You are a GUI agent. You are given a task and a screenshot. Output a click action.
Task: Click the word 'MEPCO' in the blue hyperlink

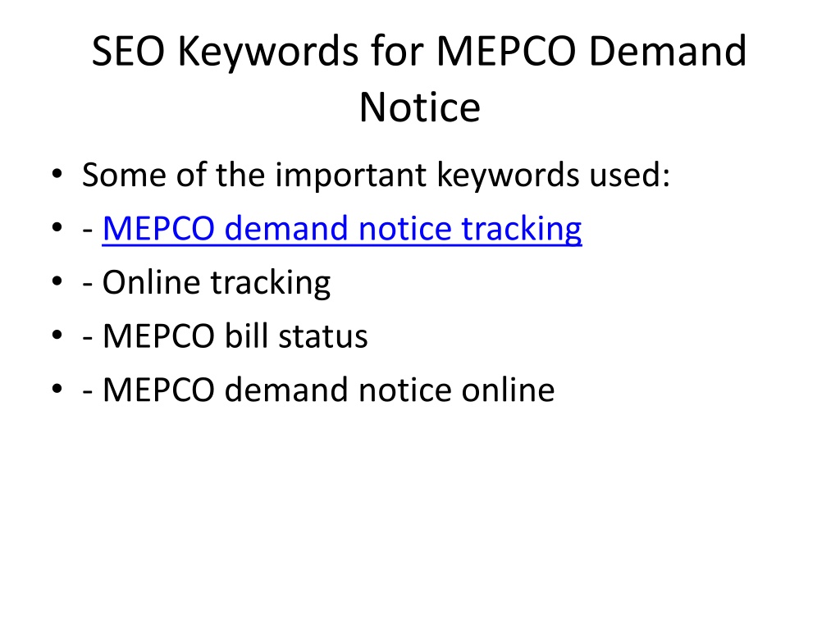click(158, 229)
